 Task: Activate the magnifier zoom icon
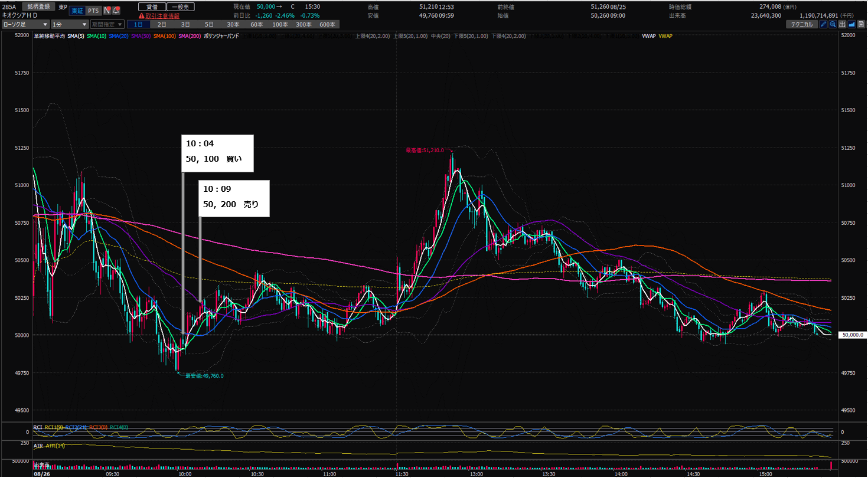(833, 25)
